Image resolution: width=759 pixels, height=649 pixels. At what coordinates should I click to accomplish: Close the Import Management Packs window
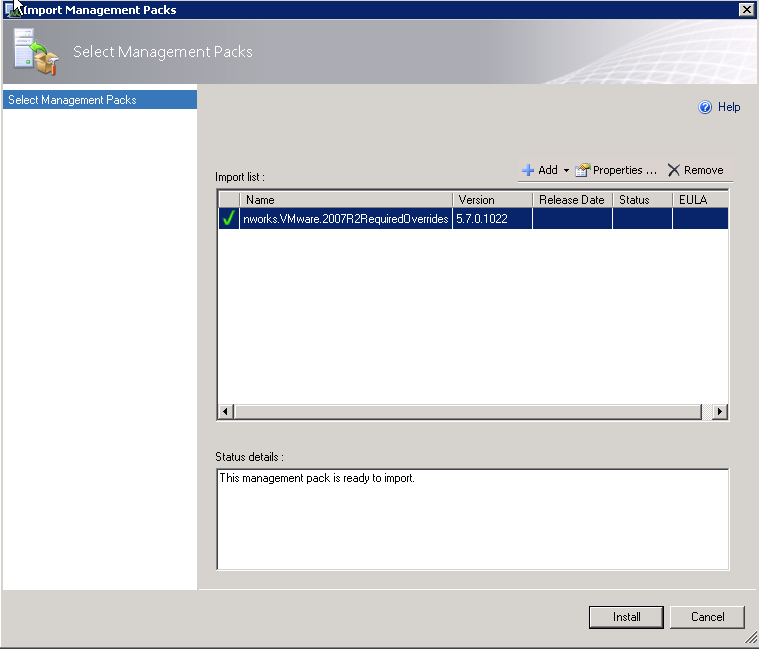click(x=746, y=9)
